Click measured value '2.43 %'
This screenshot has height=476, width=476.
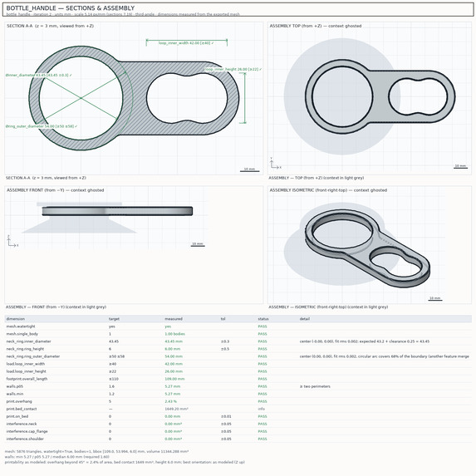point(170,401)
